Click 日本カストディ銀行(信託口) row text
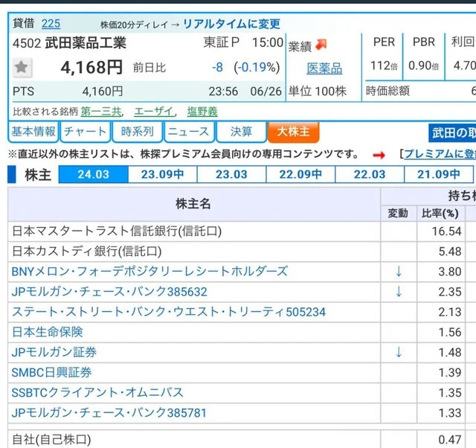 coord(87,252)
